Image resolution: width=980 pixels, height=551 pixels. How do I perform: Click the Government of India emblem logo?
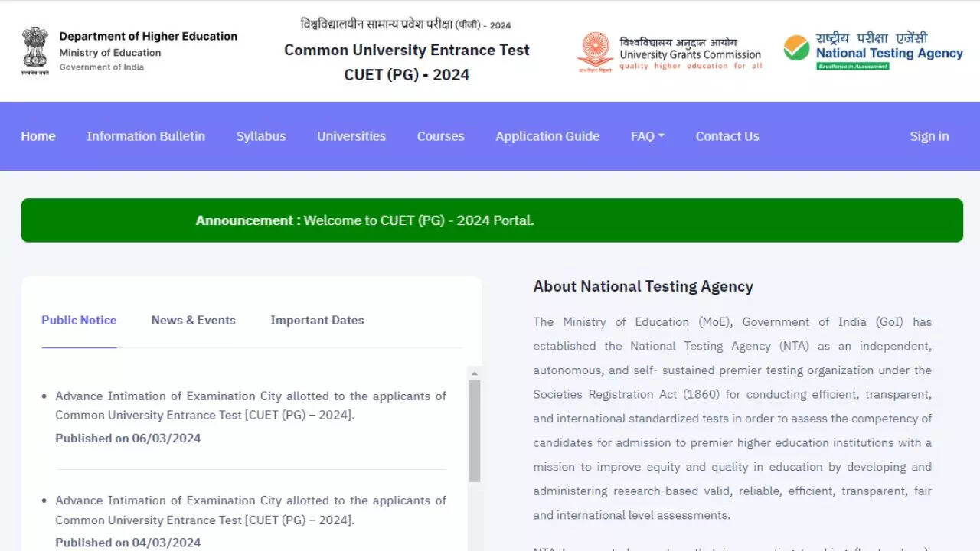[34, 51]
